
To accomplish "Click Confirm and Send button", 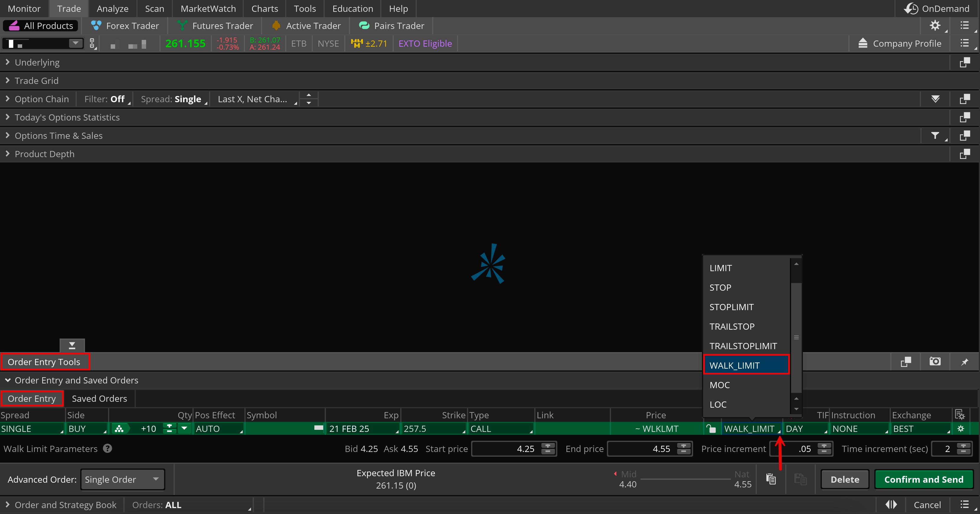I will tap(923, 479).
